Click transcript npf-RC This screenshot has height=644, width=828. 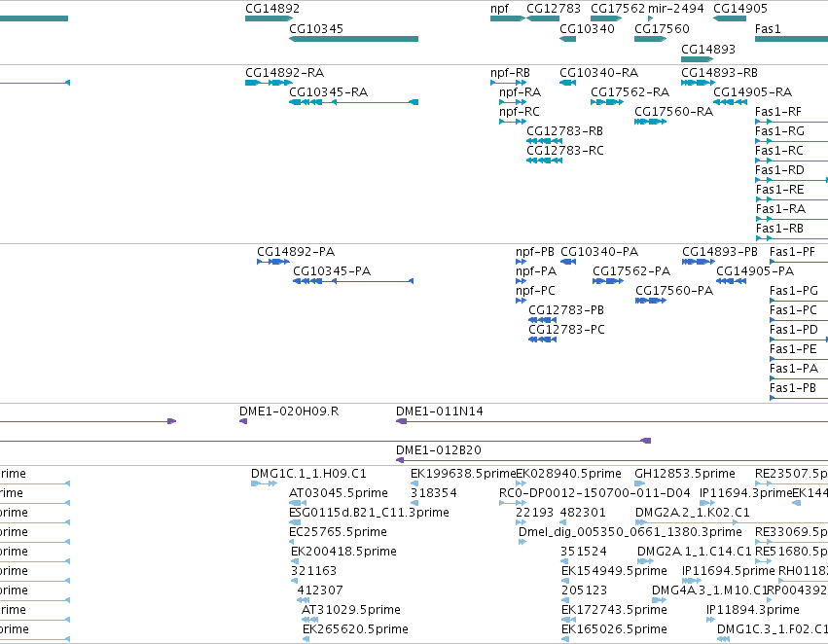point(513,122)
